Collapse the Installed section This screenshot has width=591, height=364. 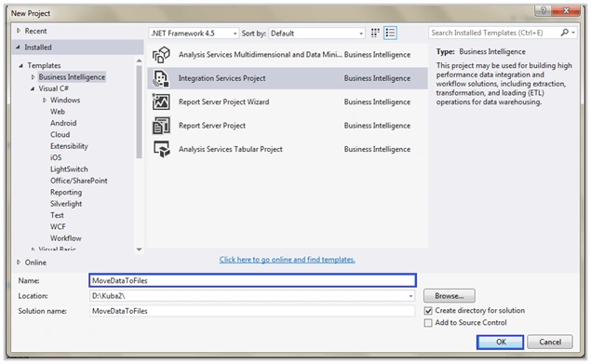[18, 47]
